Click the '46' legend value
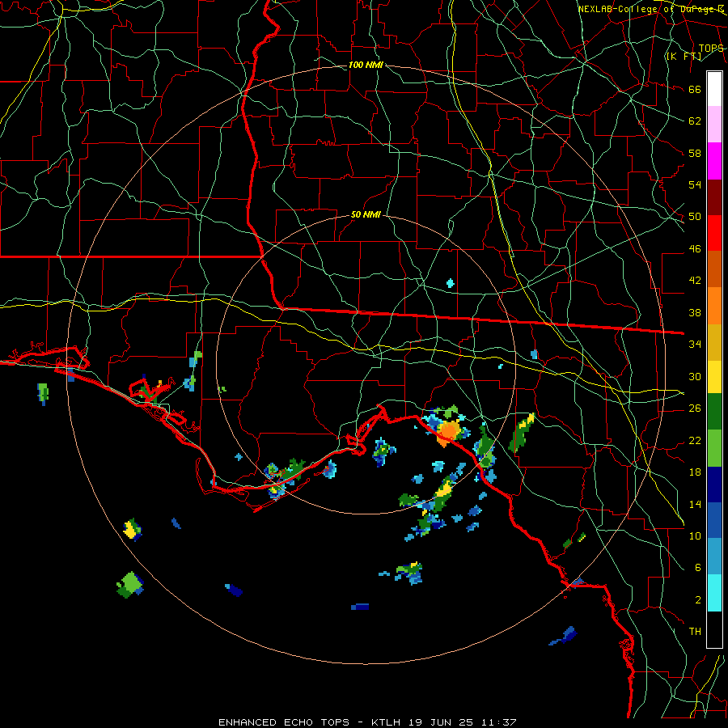This screenshot has height=728, width=728. tap(695, 248)
